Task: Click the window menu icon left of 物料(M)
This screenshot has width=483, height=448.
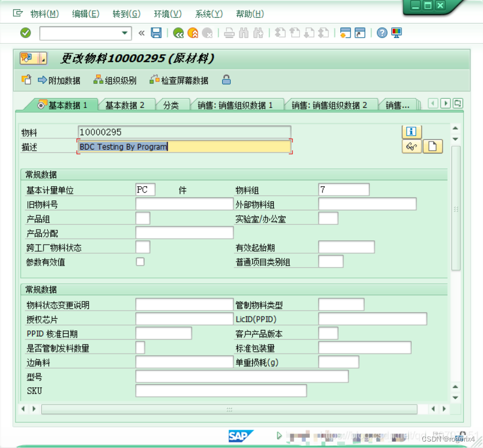Action: pyautogui.click(x=18, y=13)
